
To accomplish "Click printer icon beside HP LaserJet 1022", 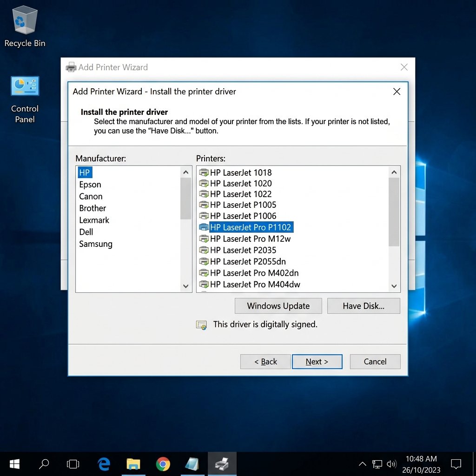I will click(204, 194).
